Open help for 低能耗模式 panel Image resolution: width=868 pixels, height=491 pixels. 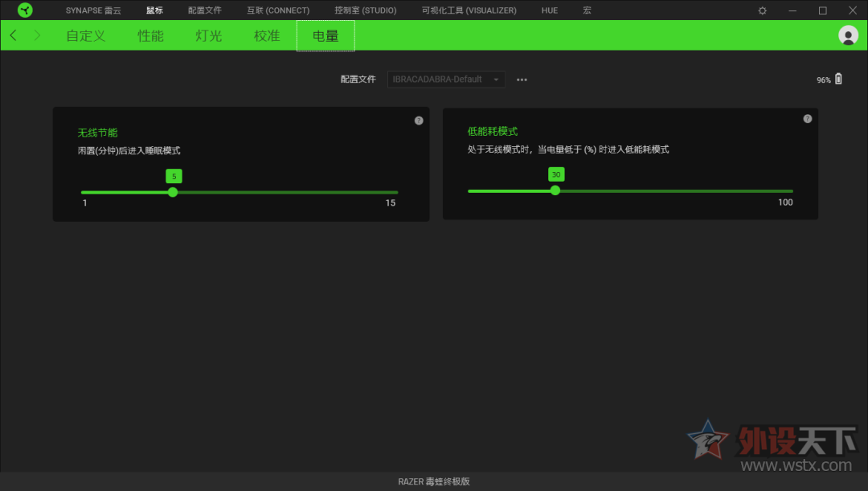coord(808,119)
